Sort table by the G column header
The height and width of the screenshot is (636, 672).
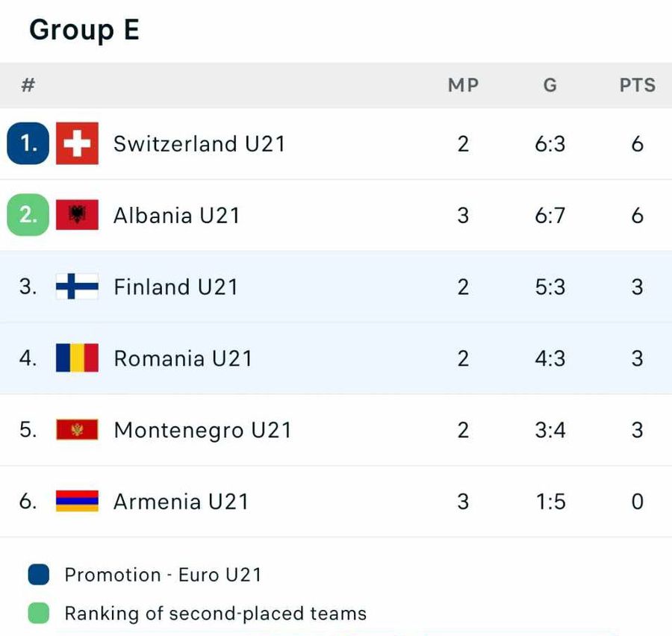(x=550, y=85)
